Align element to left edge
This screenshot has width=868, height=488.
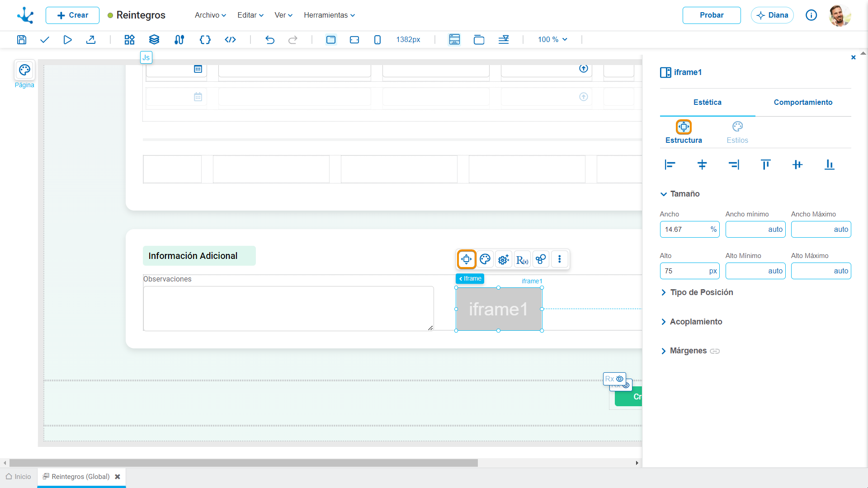[670, 165]
